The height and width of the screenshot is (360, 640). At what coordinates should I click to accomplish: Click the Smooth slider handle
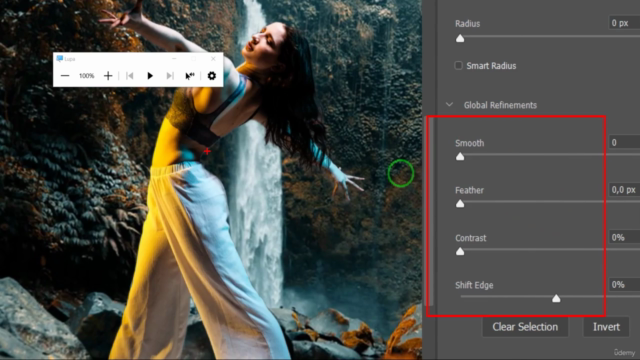(460, 156)
